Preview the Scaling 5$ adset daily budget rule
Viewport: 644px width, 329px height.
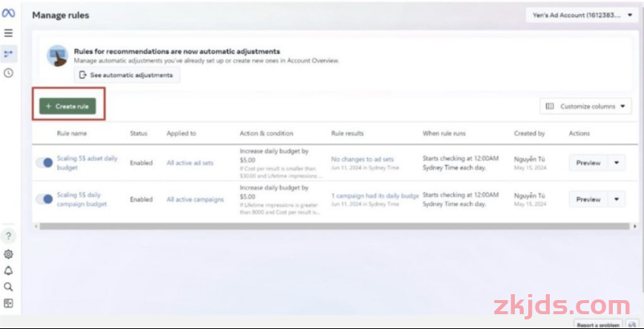(x=588, y=163)
